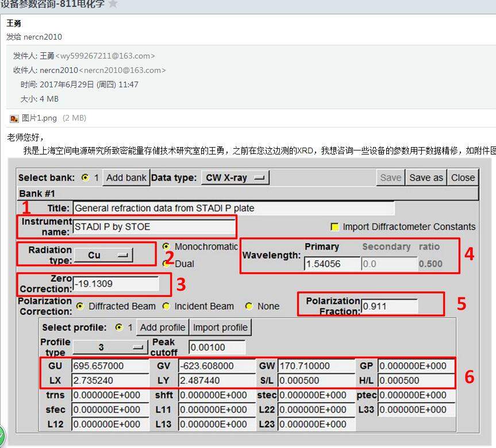Click the Save button
This screenshot has height=448, width=496.
click(x=390, y=177)
